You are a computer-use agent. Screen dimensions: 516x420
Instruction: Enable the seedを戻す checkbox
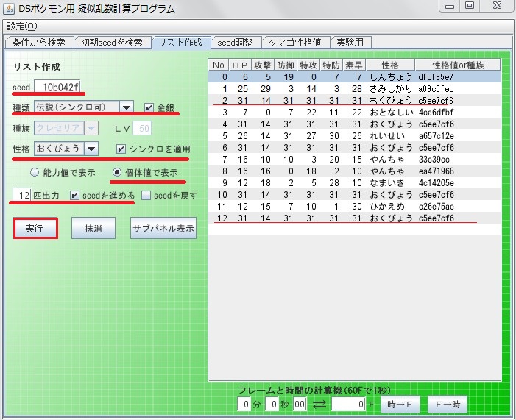pyautogui.click(x=146, y=196)
